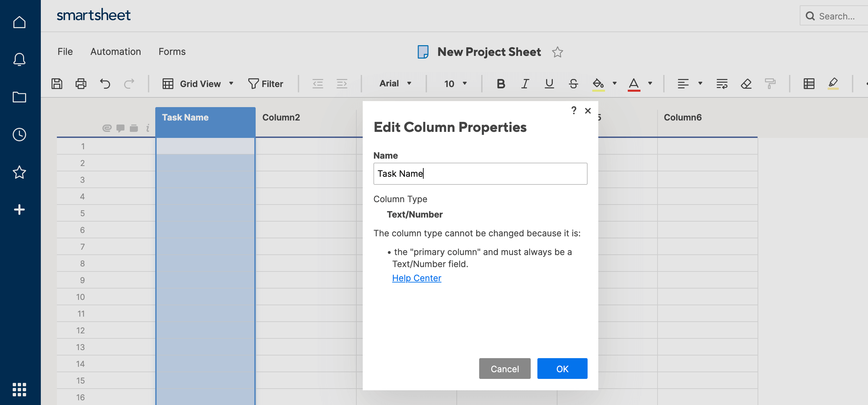Open the Automation menu

coord(115,52)
